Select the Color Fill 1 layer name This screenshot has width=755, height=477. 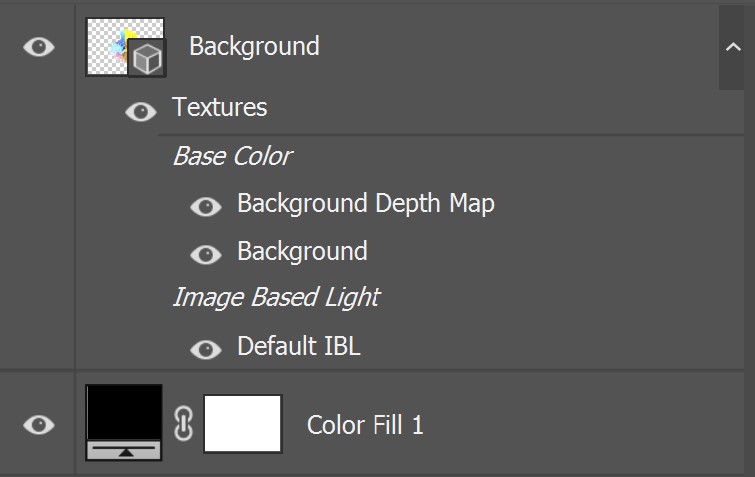pos(365,425)
